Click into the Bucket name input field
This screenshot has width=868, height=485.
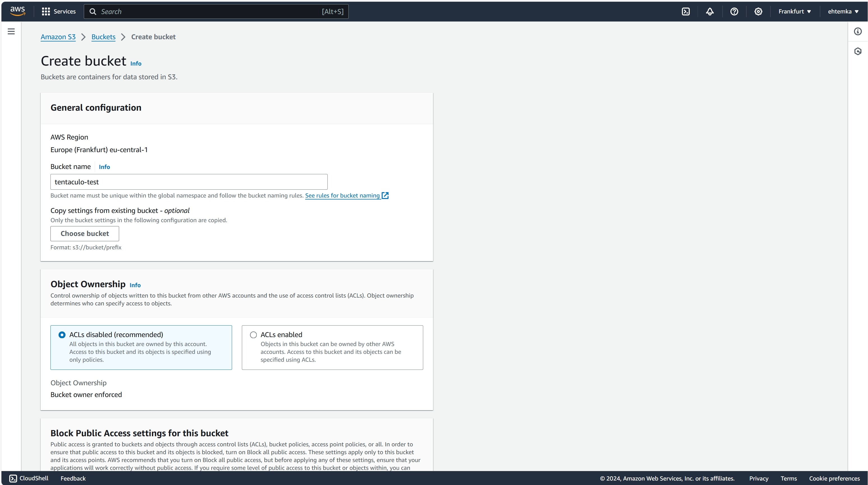click(x=189, y=182)
